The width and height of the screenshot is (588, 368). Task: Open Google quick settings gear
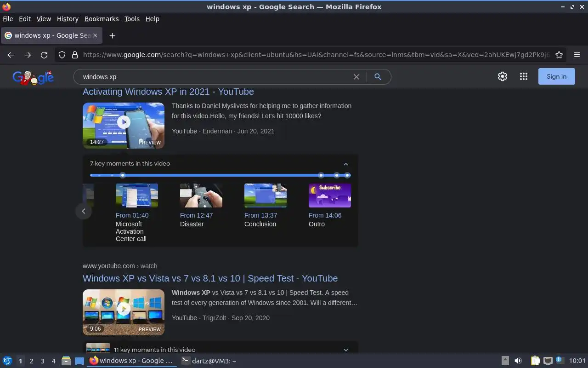tap(503, 77)
